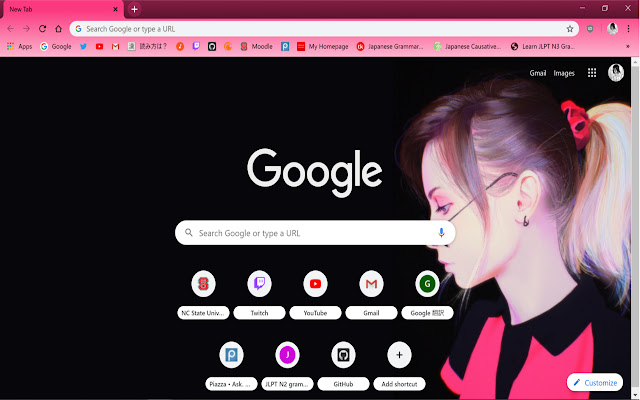Open the Piazza shortcut tile
640x400 pixels.
(x=231, y=366)
